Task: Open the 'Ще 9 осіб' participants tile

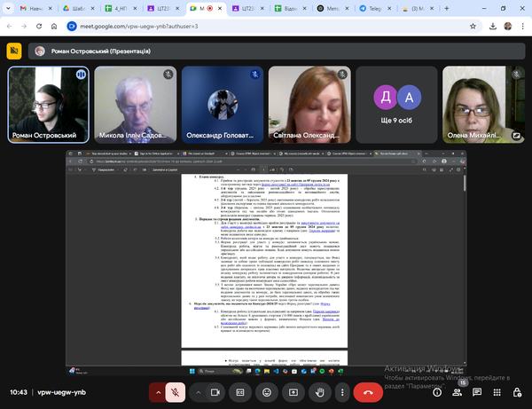Action: click(x=397, y=105)
